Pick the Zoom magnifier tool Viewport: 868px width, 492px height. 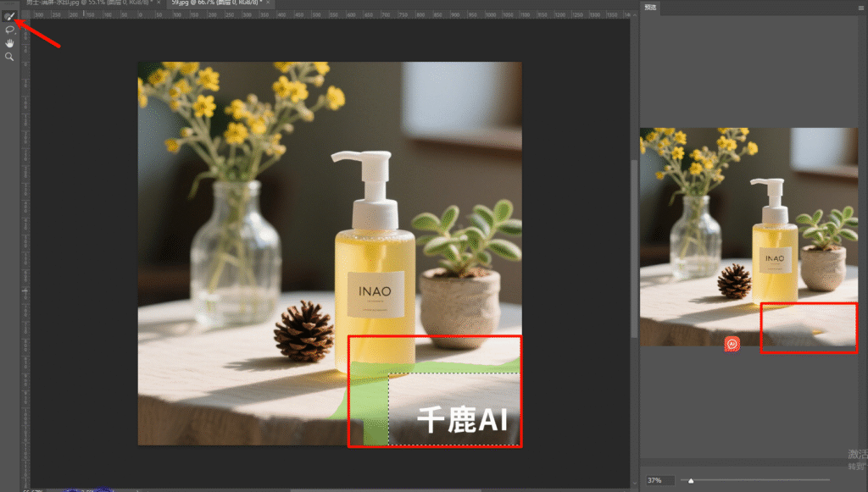(x=9, y=57)
